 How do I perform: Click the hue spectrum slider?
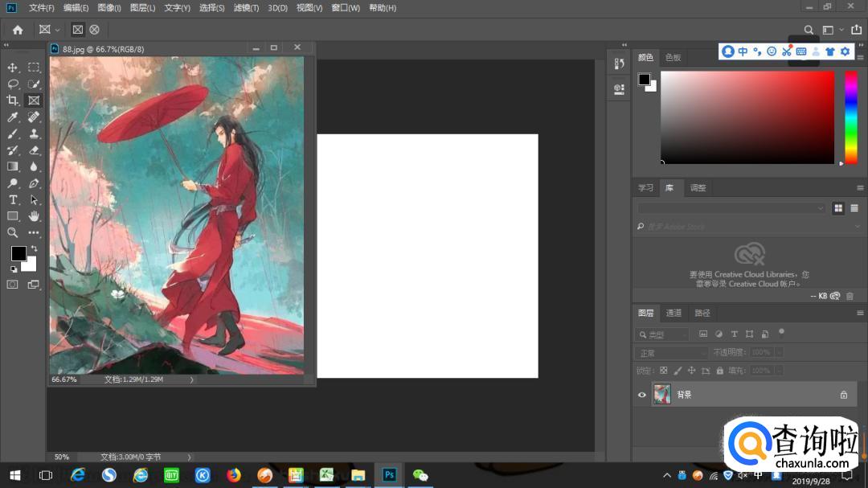(851, 117)
